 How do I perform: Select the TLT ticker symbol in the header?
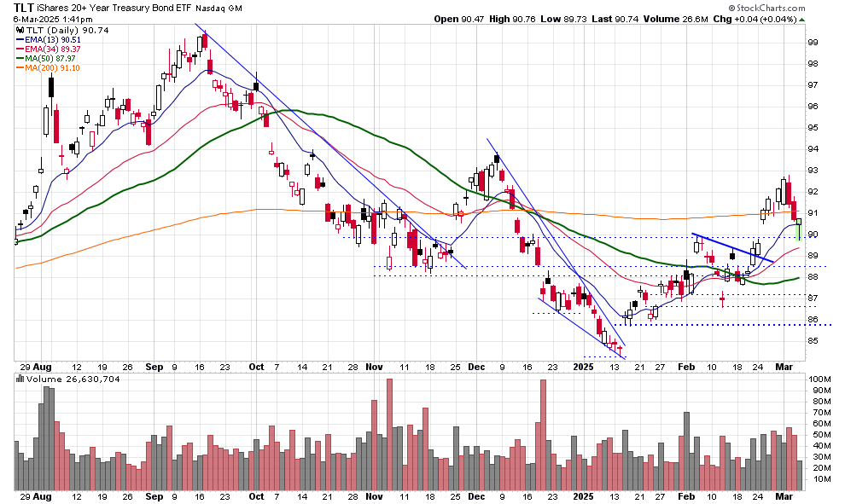coord(22,8)
